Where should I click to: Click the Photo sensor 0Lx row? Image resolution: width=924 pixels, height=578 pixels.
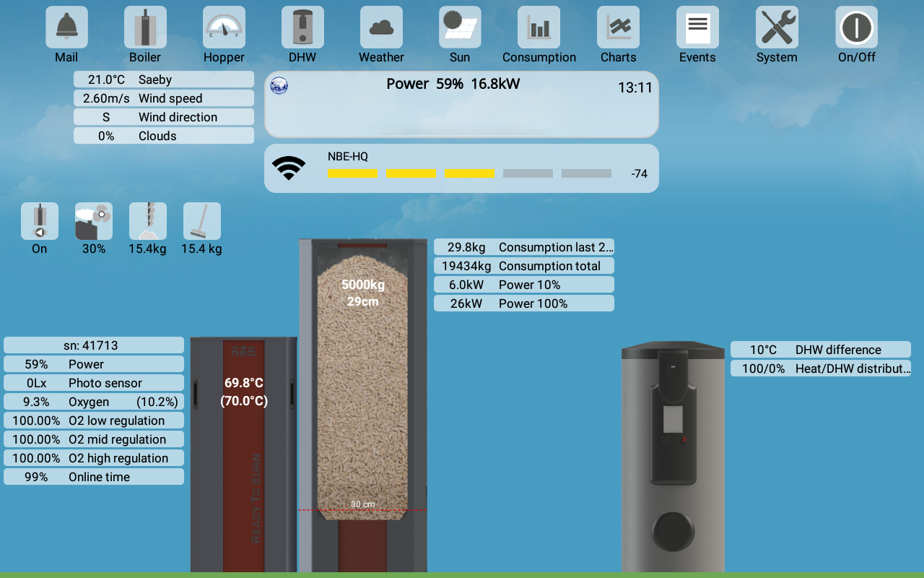click(94, 383)
